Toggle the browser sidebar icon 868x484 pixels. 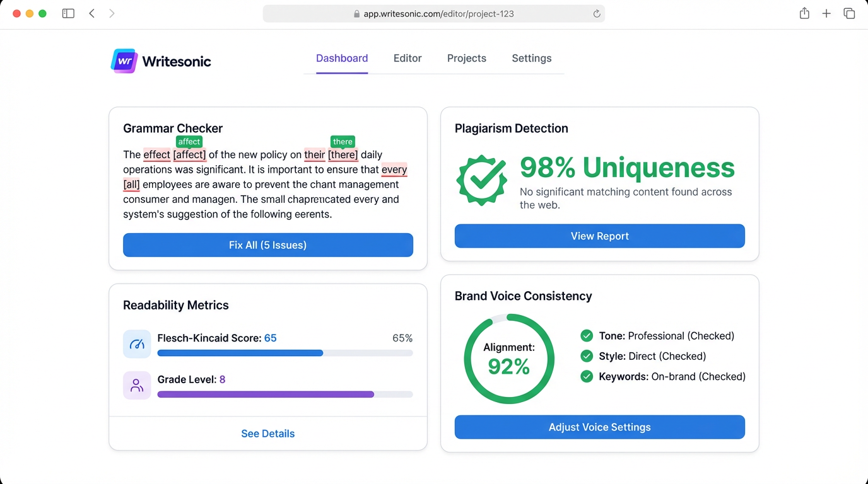67,13
